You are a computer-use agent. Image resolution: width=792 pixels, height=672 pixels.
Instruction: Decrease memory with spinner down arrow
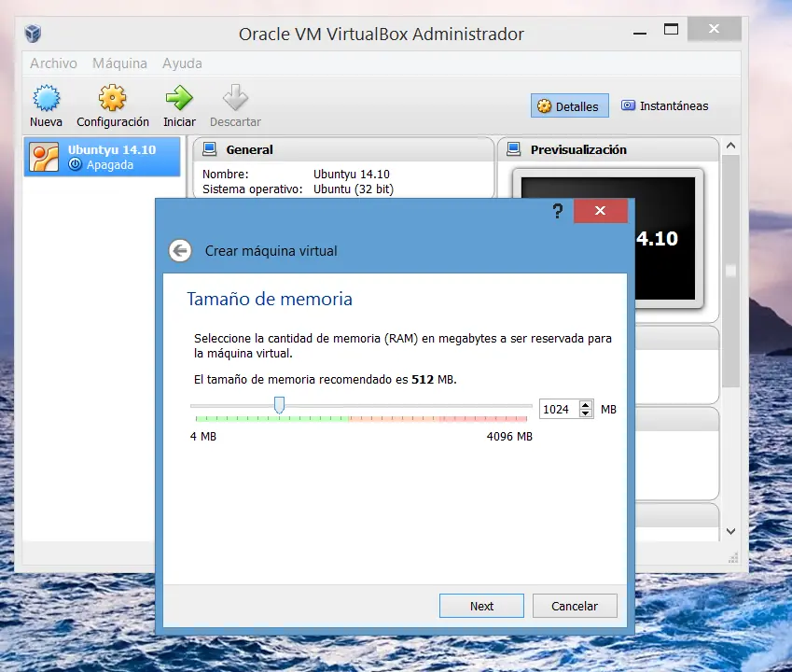coord(586,413)
